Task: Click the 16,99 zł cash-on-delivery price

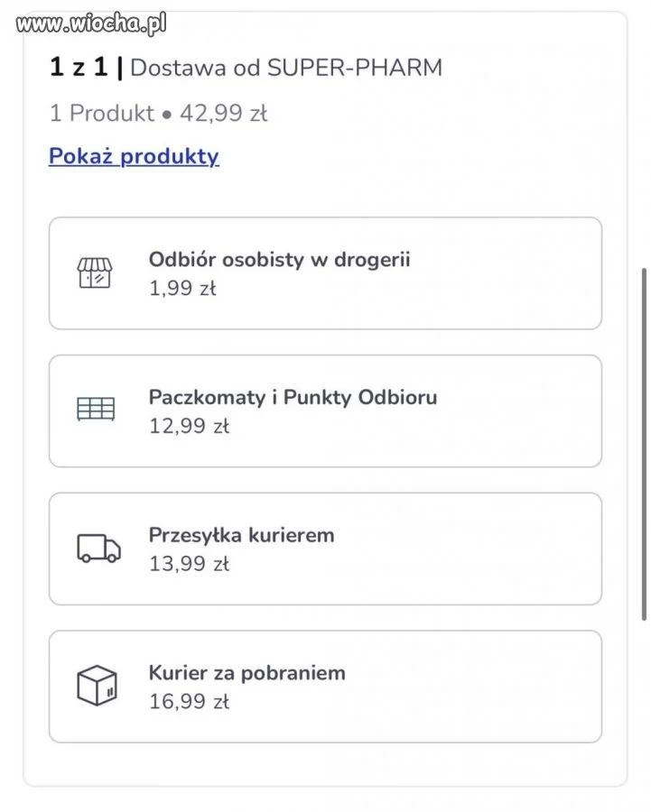Action: point(189,701)
